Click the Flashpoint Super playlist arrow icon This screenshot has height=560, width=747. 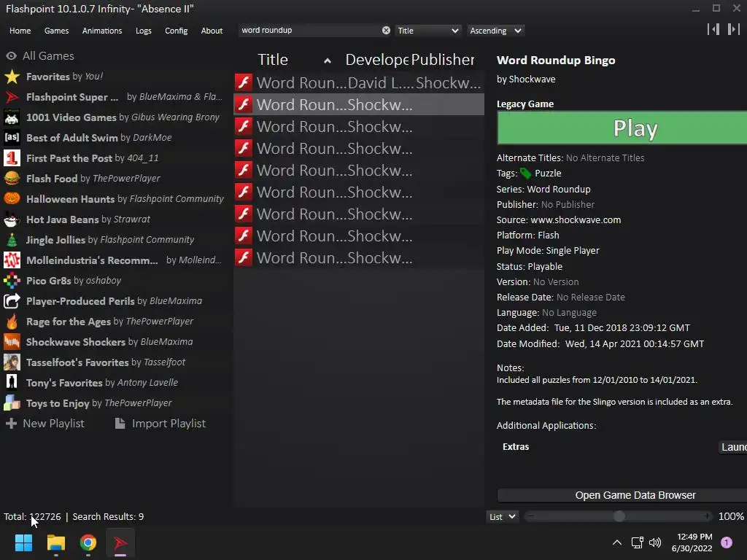[x=12, y=97]
